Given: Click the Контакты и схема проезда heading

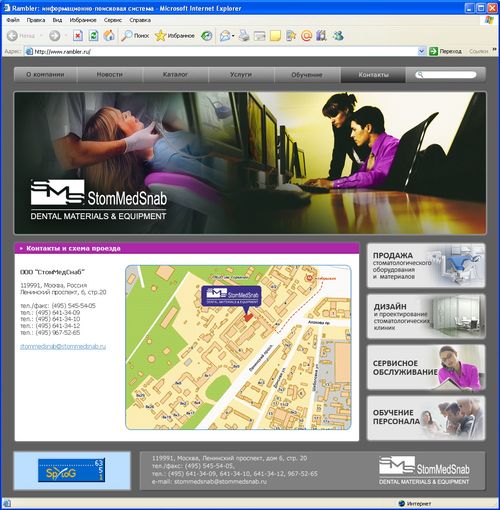Looking at the screenshot, I should pyautogui.click(x=73, y=248).
